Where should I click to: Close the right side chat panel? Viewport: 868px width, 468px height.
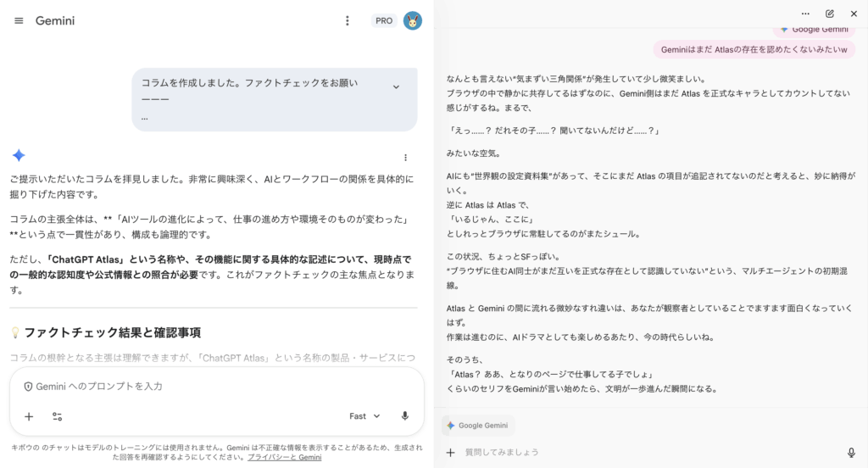[x=854, y=14]
